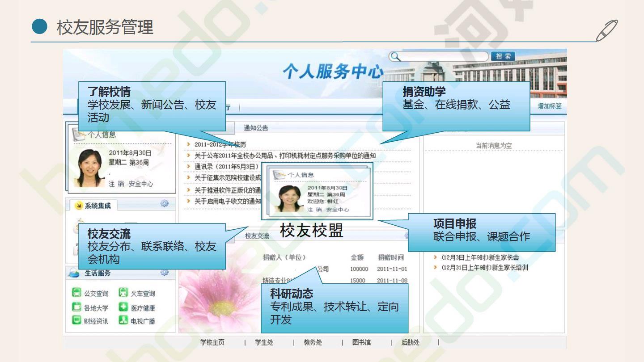The height and width of the screenshot is (362, 644).
Task: Select the 各地大学 icon
Action: tap(76, 307)
